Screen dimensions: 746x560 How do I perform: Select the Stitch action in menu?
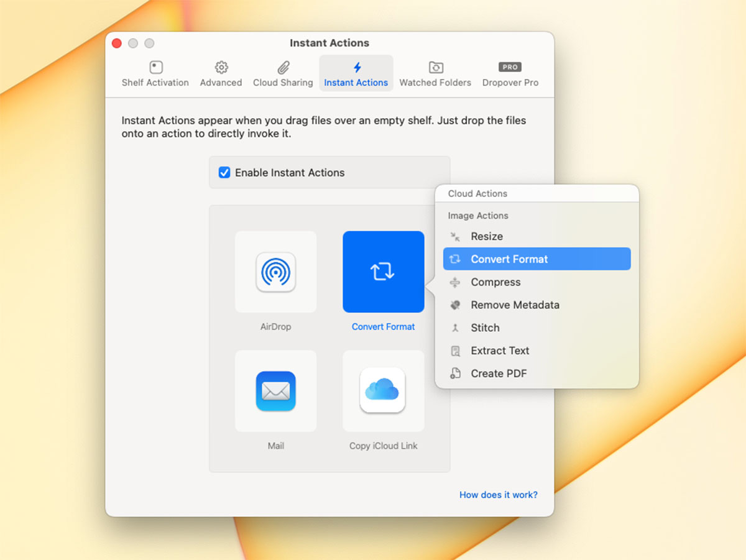tap(485, 328)
